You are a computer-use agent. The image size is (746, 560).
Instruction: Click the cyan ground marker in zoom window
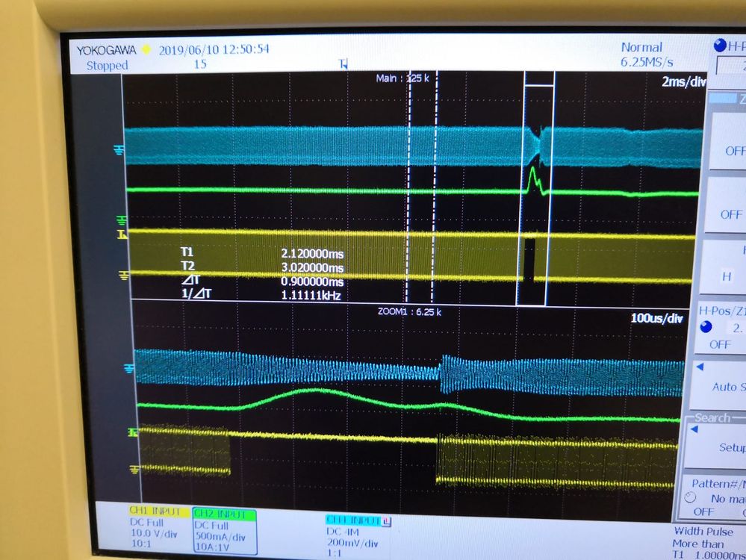coord(129,368)
